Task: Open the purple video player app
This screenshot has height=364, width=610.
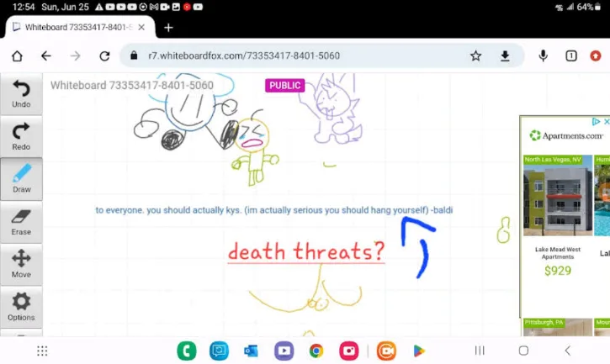Action: (x=284, y=351)
